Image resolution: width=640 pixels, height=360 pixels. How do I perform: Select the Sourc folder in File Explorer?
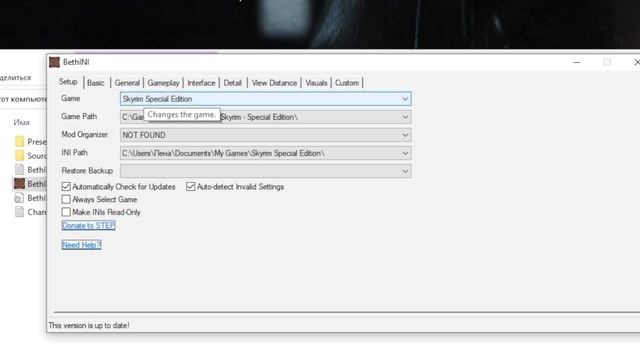(x=30, y=156)
